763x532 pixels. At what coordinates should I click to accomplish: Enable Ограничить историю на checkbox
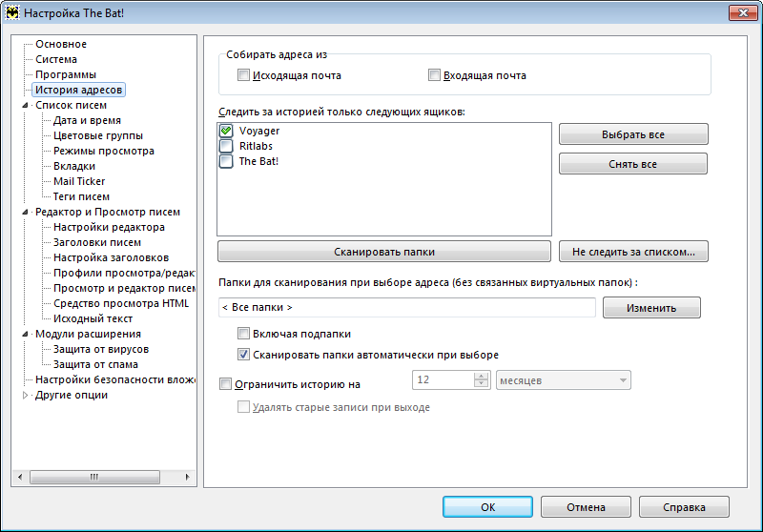point(225,384)
